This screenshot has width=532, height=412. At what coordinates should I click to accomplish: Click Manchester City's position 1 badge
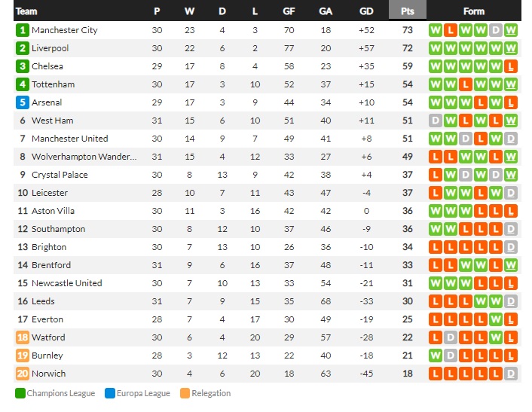pos(23,30)
